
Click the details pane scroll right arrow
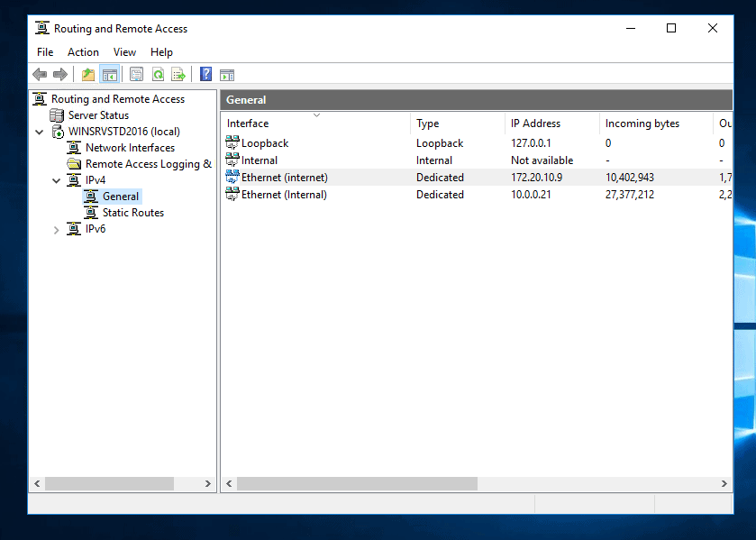pos(724,483)
